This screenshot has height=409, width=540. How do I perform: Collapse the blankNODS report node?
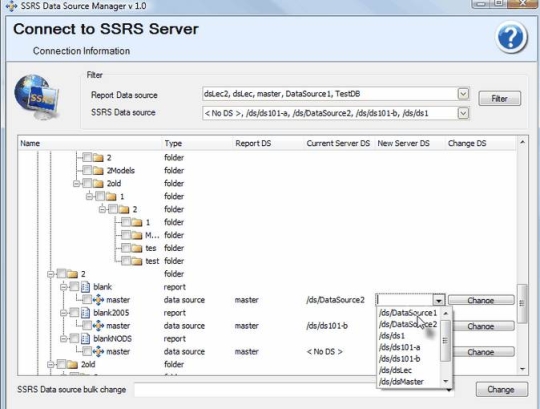[x=63, y=338]
